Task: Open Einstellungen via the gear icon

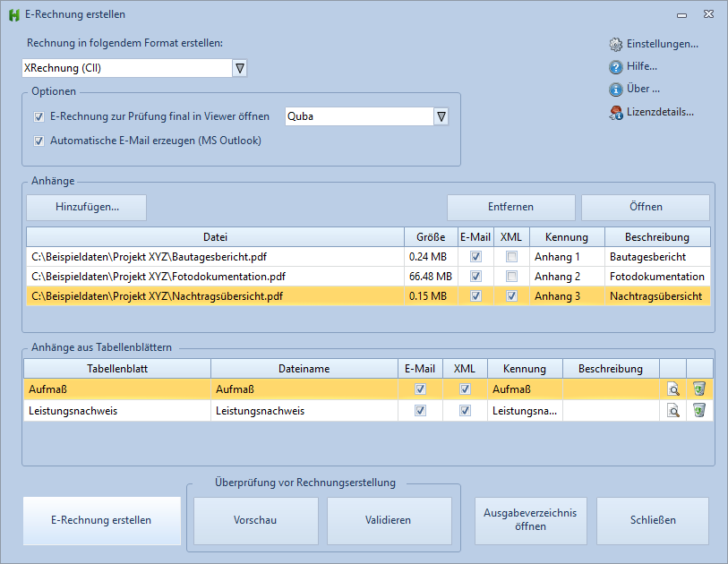Action: pos(616,45)
